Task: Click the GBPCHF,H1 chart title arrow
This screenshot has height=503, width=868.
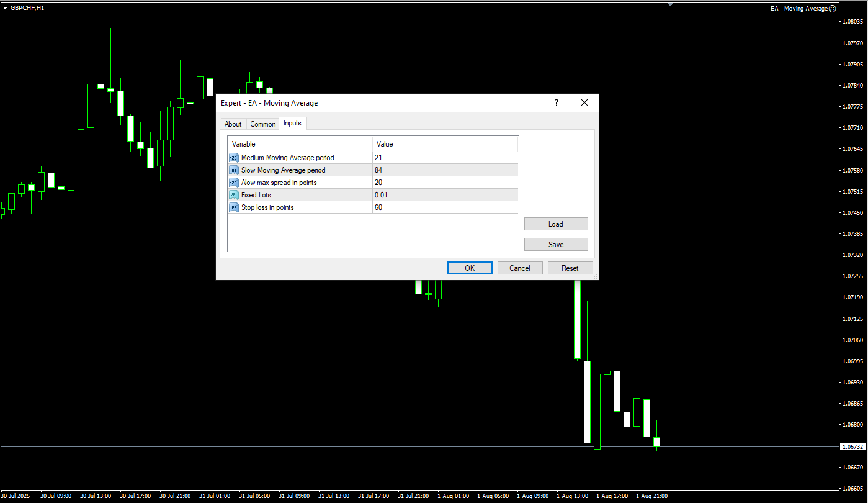Action: 5,8
